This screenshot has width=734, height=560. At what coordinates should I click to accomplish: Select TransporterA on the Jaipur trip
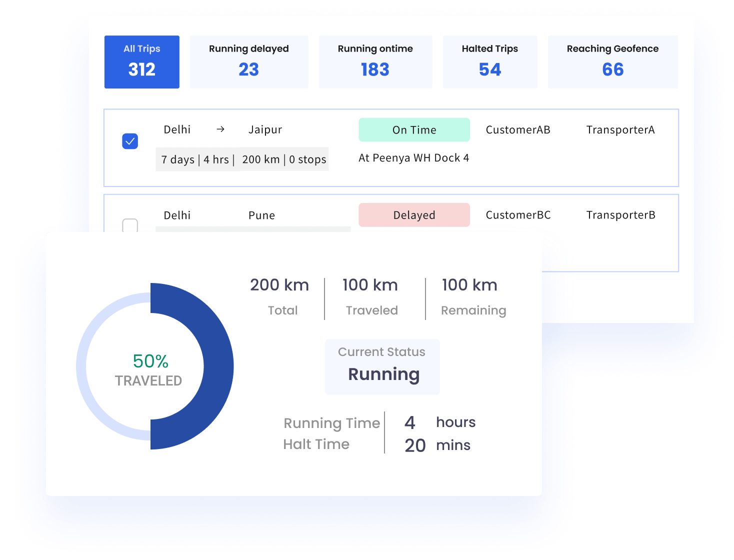tap(620, 129)
